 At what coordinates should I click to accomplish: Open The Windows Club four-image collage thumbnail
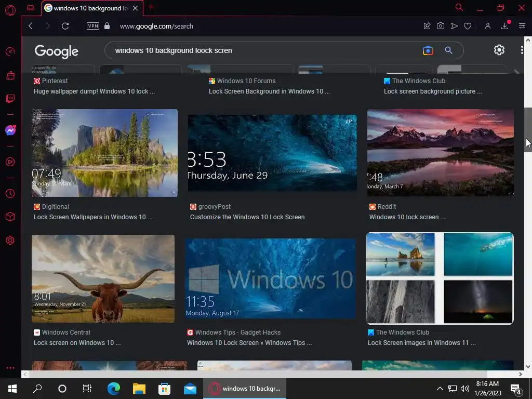tap(440, 278)
